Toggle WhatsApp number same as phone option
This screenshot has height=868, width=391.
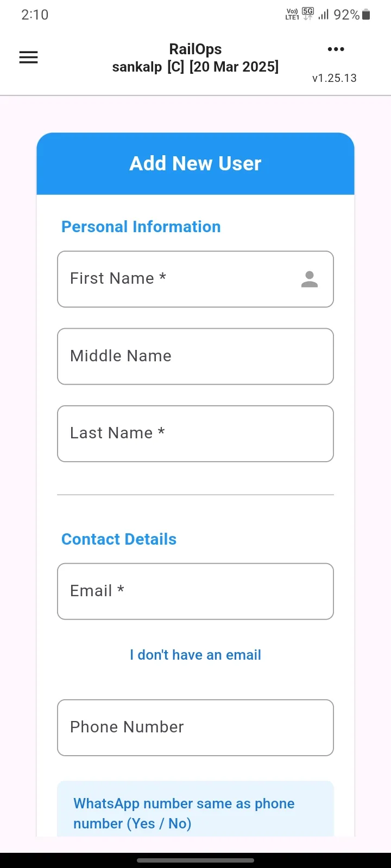195,809
